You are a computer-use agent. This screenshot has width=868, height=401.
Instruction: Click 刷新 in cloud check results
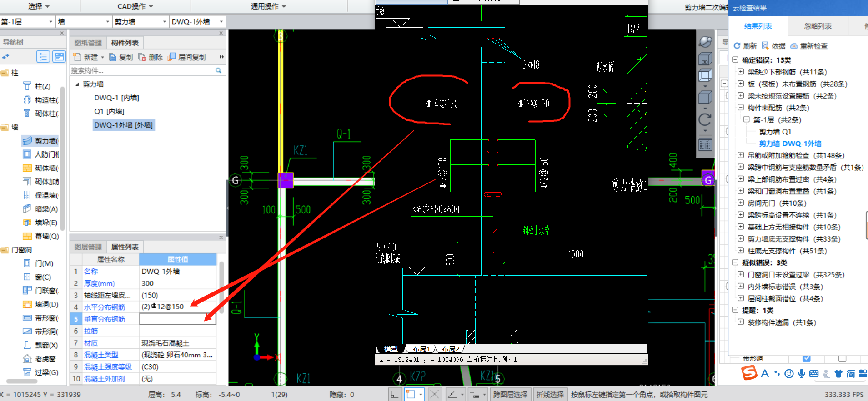(745, 45)
